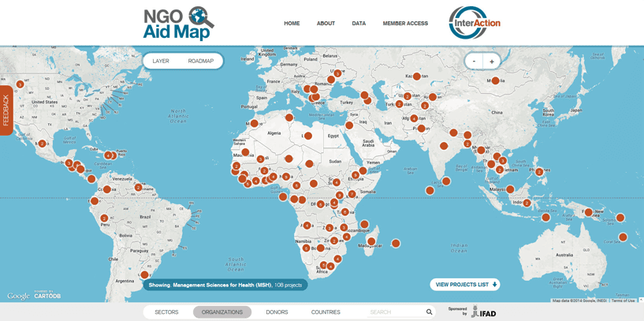The image size is (644, 321).
Task: Click the Tunisia project marker
Action: 289,118
